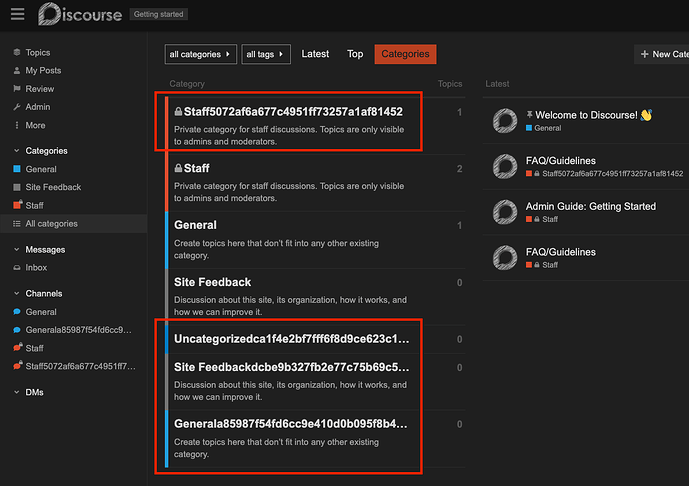The width and height of the screenshot is (689, 486).
Task: Click the pin icon on Welcome to Discourse
Action: 529,115
